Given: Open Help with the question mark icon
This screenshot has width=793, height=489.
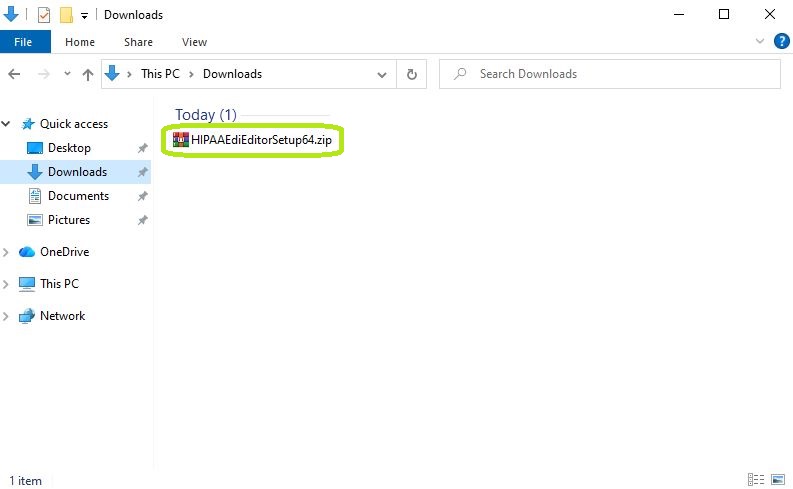Looking at the screenshot, I should coord(781,41).
